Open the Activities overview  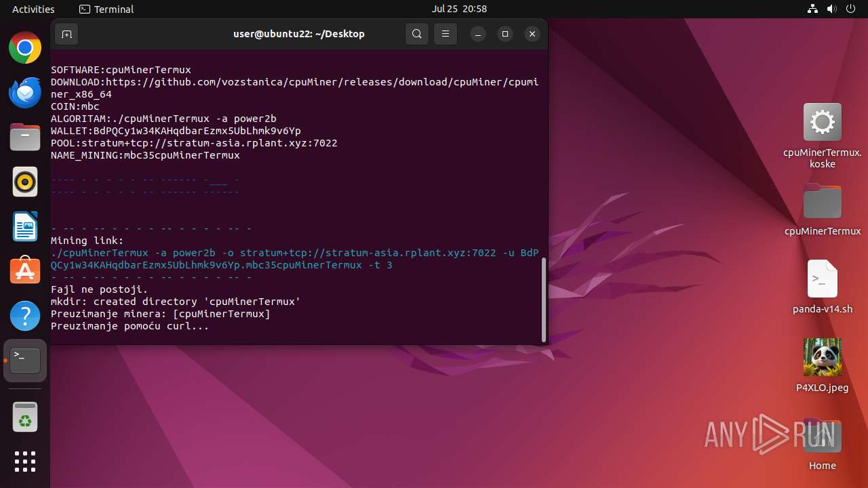[x=33, y=9]
